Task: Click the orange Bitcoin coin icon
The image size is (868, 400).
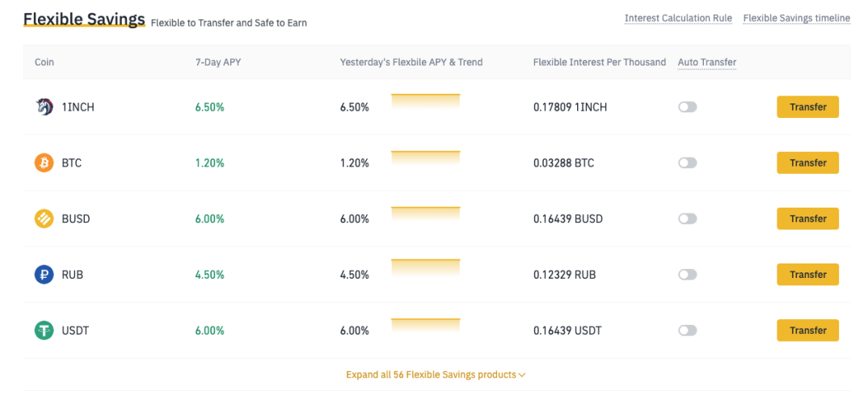Action: (44, 162)
